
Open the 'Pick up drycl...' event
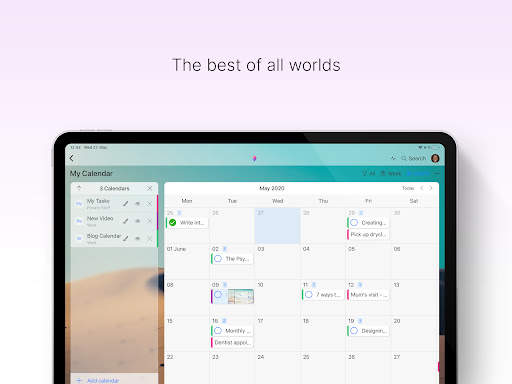point(368,234)
